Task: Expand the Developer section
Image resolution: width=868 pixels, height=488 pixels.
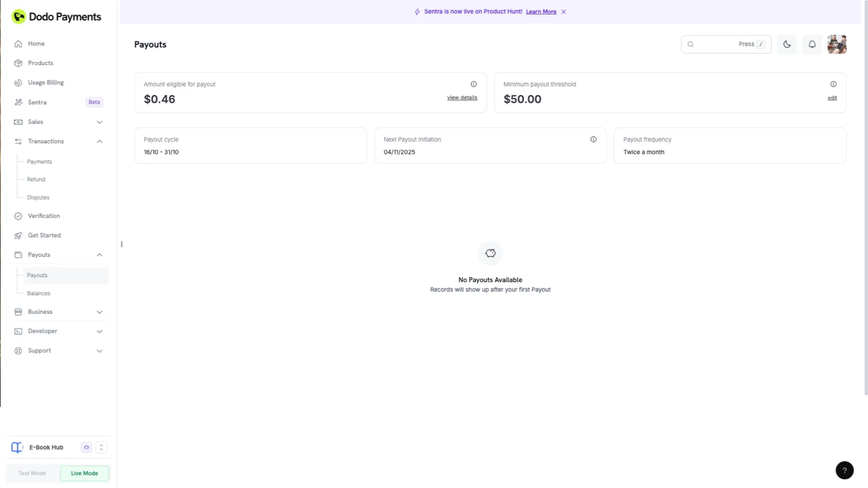Action: [x=99, y=331]
